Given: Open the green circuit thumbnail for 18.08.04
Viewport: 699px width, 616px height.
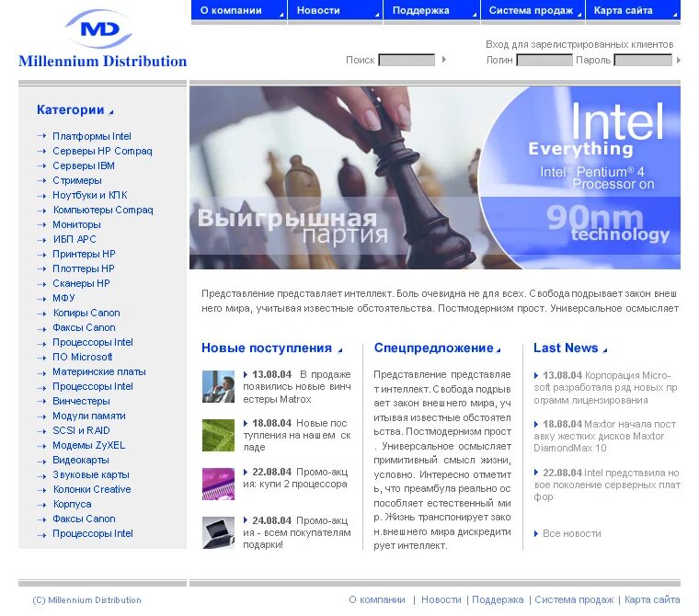Looking at the screenshot, I should [218, 435].
